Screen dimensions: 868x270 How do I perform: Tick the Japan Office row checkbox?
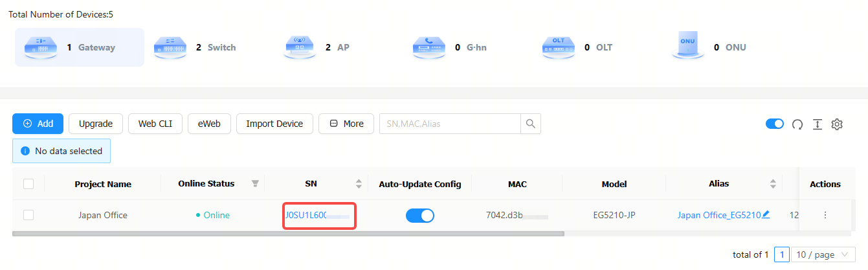(28, 215)
